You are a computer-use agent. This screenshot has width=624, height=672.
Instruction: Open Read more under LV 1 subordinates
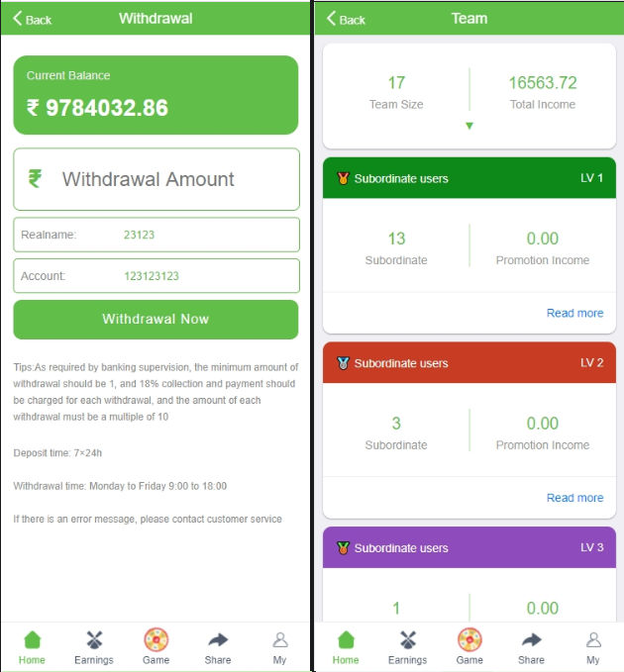[x=574, y=313]
